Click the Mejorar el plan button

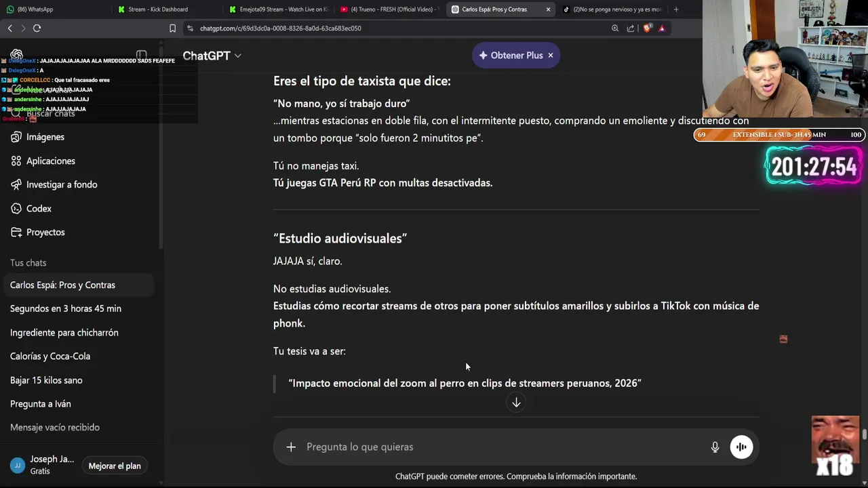click(115, 466)
